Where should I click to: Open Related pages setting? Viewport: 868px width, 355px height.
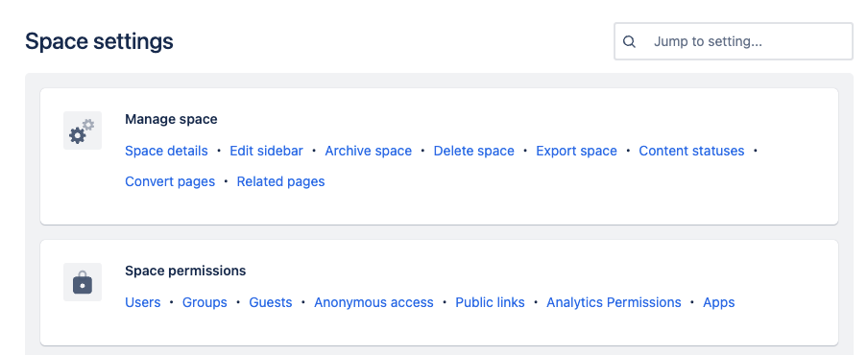point(280,181)
